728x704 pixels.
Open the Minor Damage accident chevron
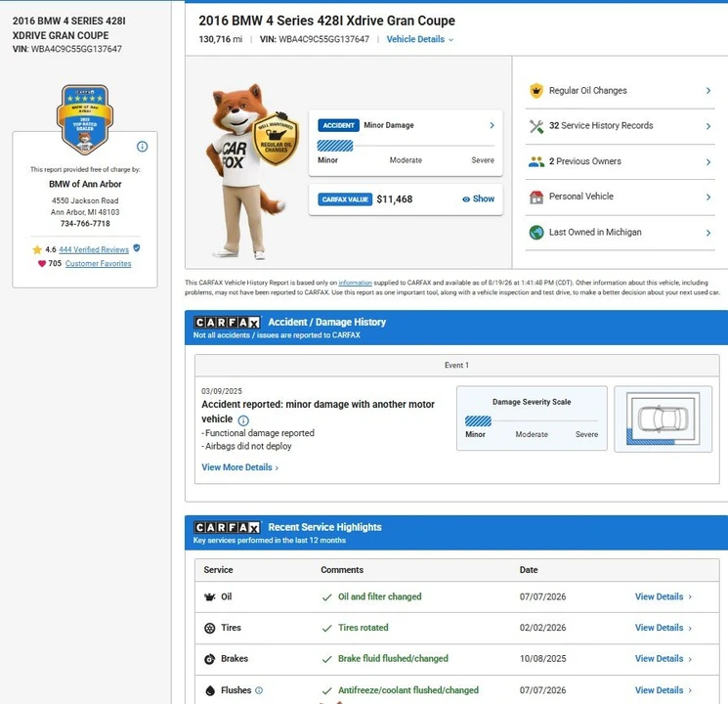(492, 125)
